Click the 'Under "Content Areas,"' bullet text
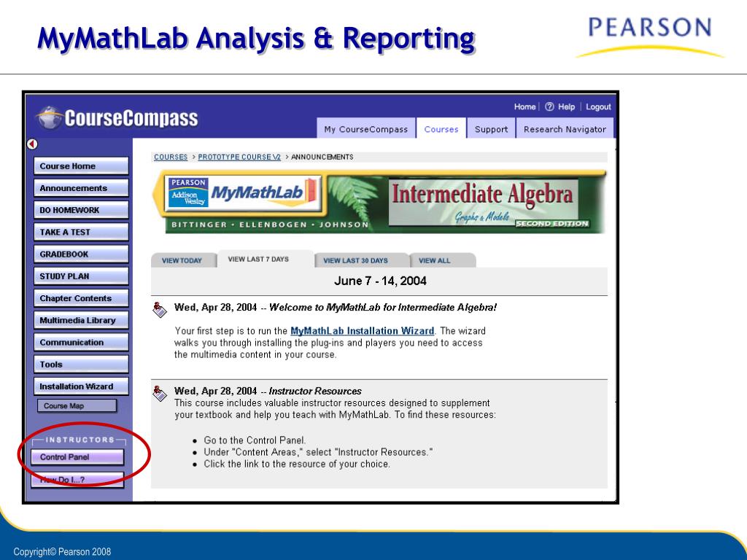Viewport: 747px width, 560px height. coord(318,452)
